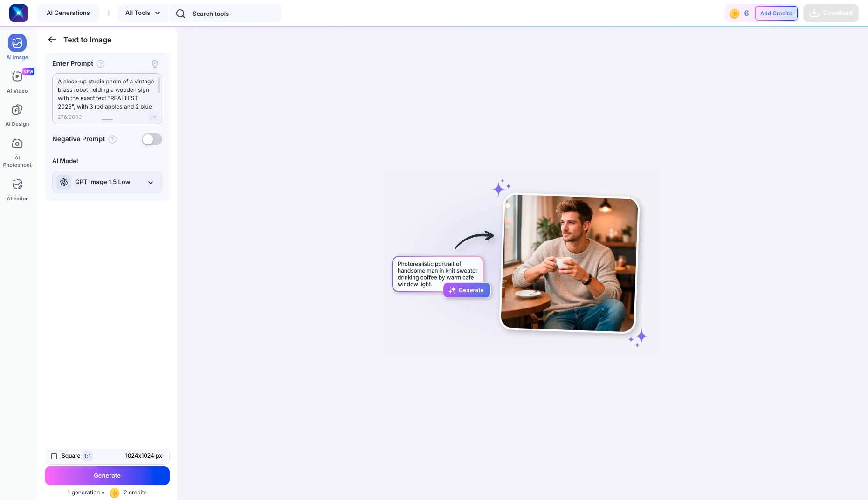Screen dimensions: 868x500
Task: Click the Add Credits button
Action: point(776,13)
